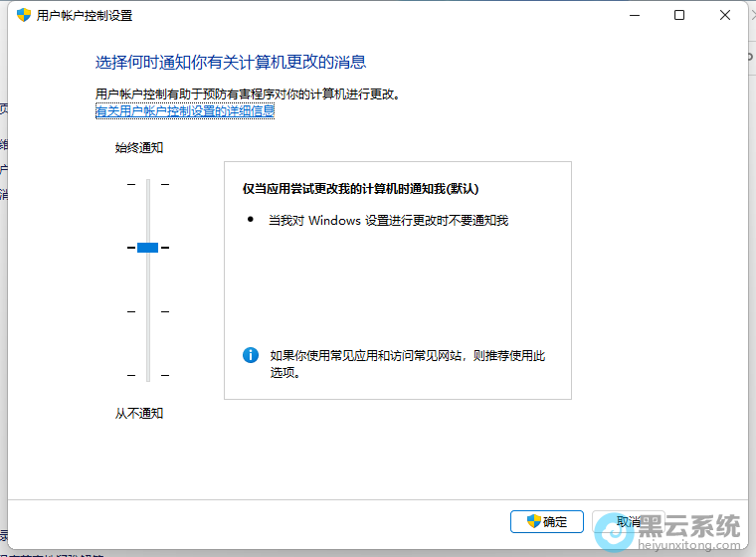Click the 从不通知 label below the slider
756x557 pixels.
[139, 413]
